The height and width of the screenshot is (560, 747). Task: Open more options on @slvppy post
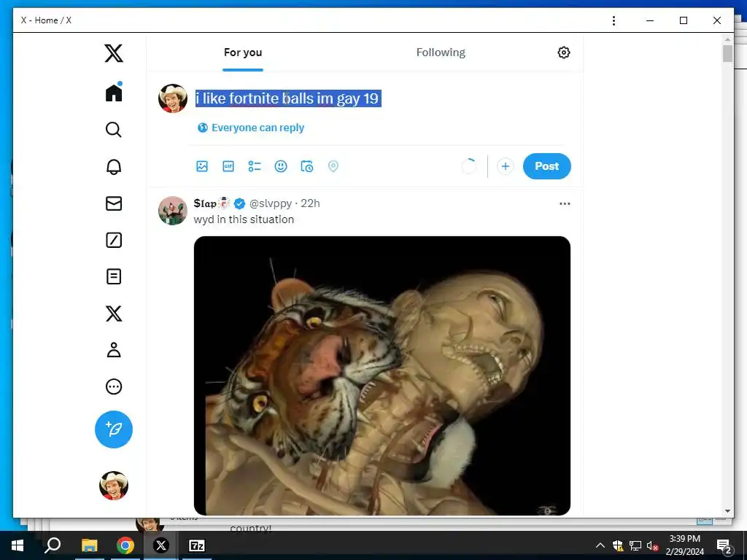coord(565,203)
